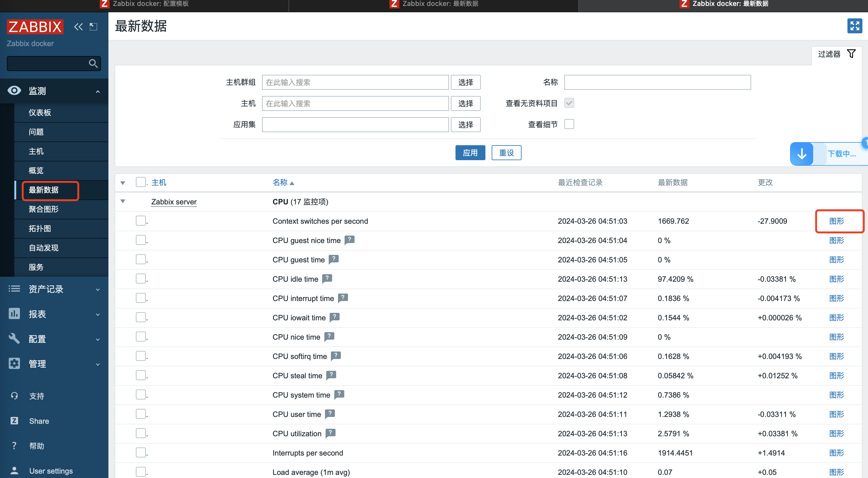Viewport: 868px width, 478px height.
Task: Click the filter funnel icon
Action: pos(851,54)
